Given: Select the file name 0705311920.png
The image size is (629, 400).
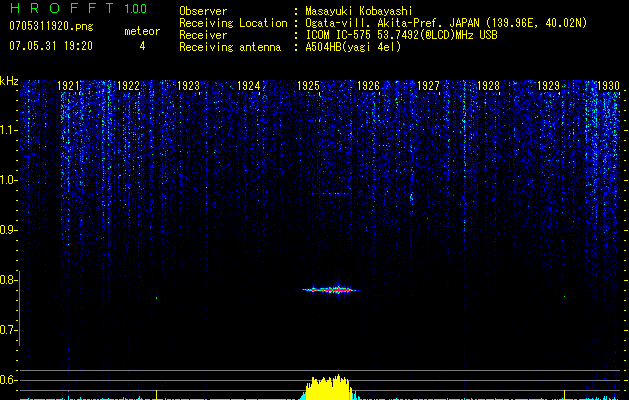Looking at the screenshot, I should (51, 26).
